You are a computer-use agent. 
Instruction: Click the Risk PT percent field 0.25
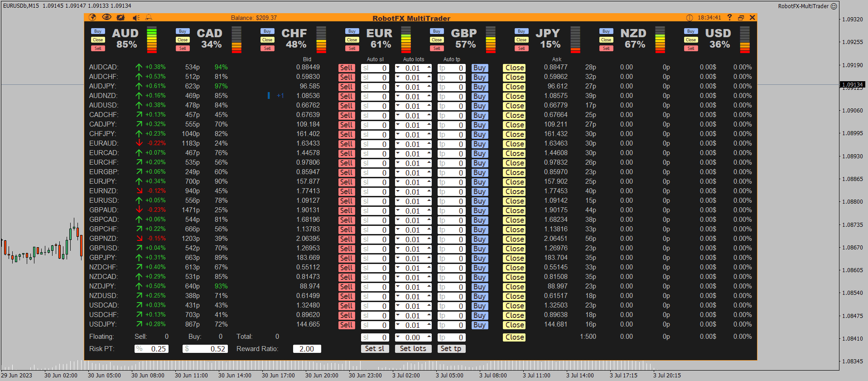point(152,349)
